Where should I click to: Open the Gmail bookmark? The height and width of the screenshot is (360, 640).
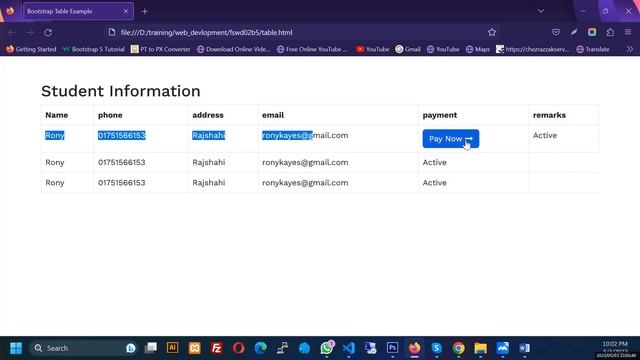(x=408, y=49)
